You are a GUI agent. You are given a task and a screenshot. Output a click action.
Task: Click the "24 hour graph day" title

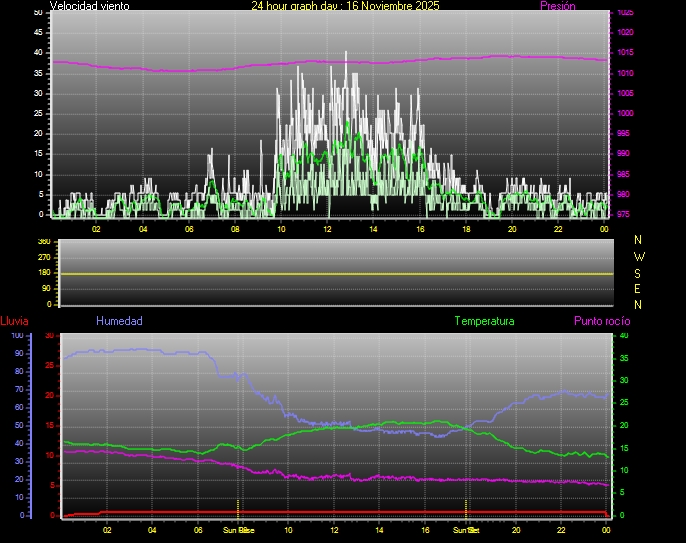coord(345,6)
